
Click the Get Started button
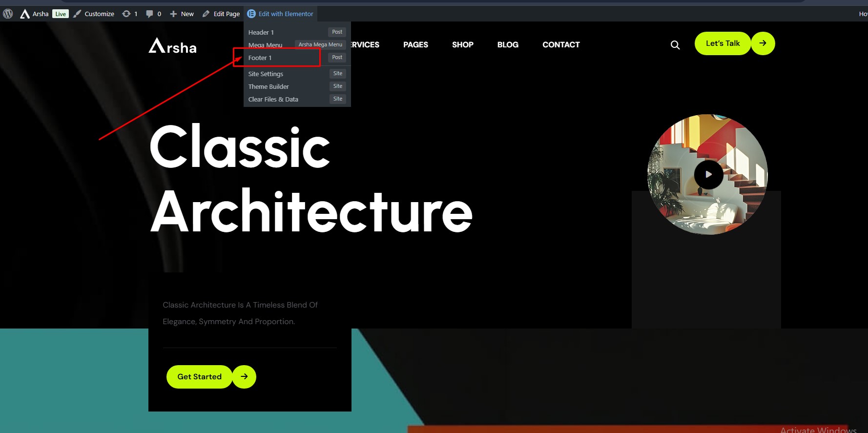[200, 377]
